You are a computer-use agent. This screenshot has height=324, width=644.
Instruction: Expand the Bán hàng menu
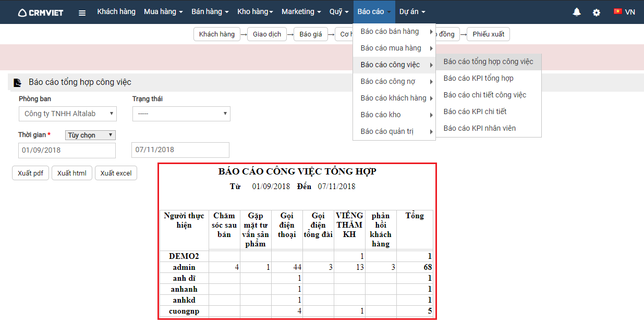pyautogui.click(x=210, y=11)
